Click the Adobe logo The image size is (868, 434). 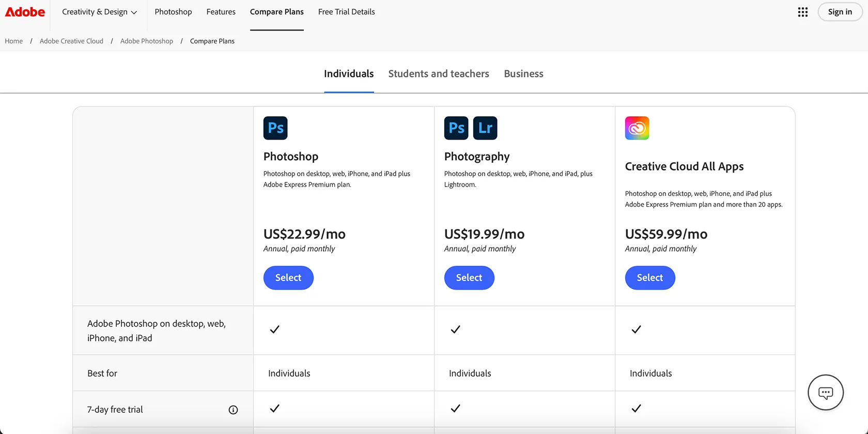pos(25,12)
